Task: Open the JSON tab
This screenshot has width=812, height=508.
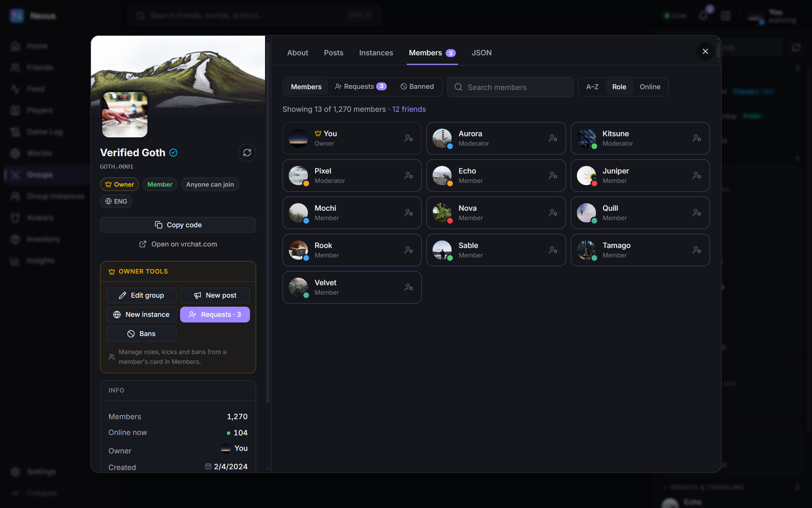Action: click(x=482, y=53)
